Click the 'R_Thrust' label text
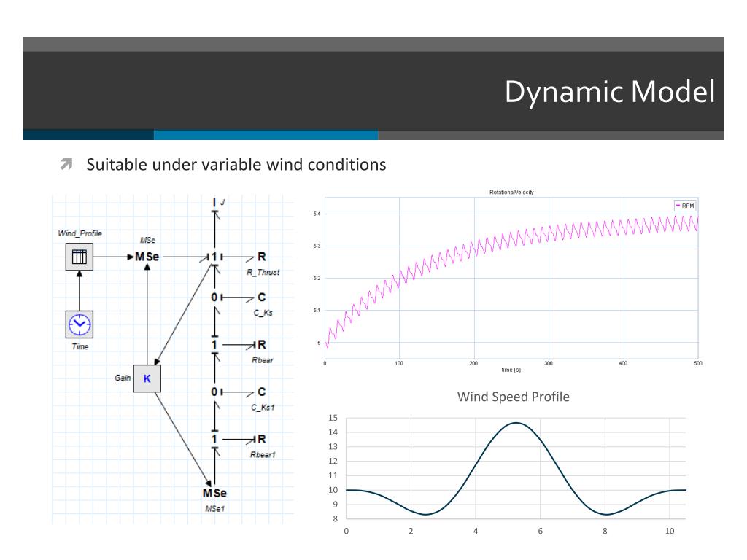Image resolution: width=747 pixels, height=560 pixels. click(x=263, y=273)
